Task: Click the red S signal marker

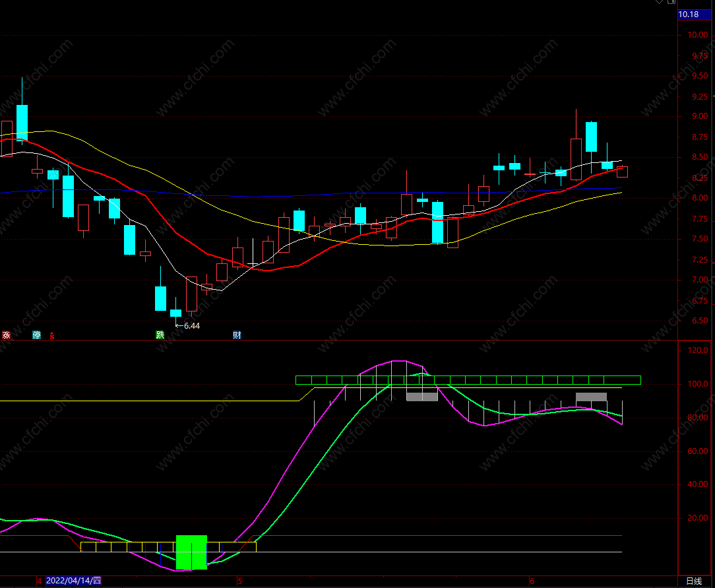Action: tap(52, 336)
